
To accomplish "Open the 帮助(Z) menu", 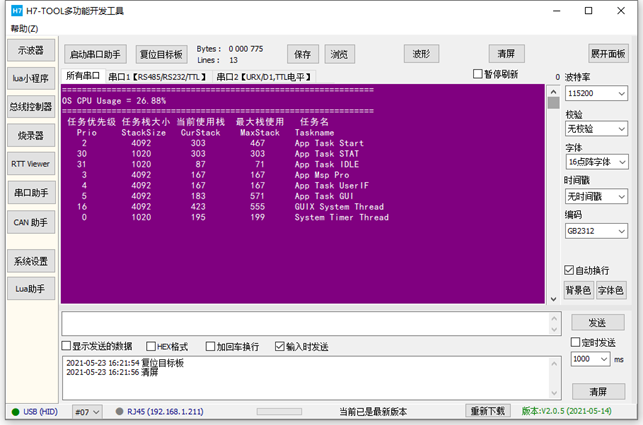I will [24, 29].
